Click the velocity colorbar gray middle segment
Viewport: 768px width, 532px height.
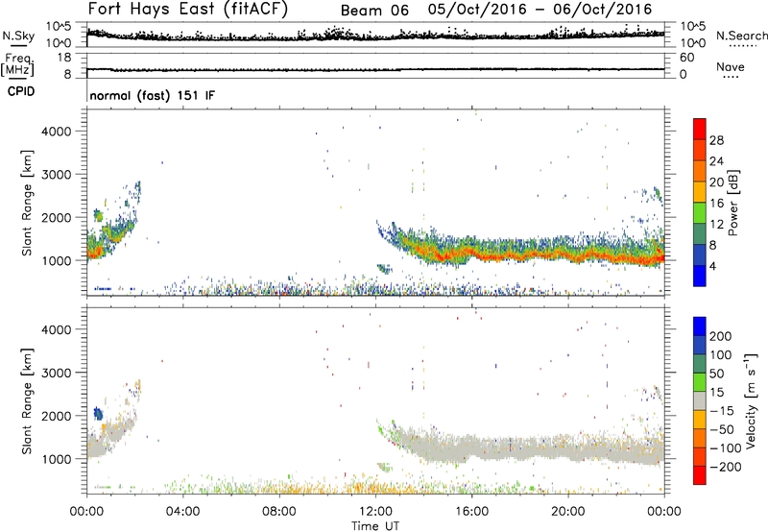pos(700,400)
